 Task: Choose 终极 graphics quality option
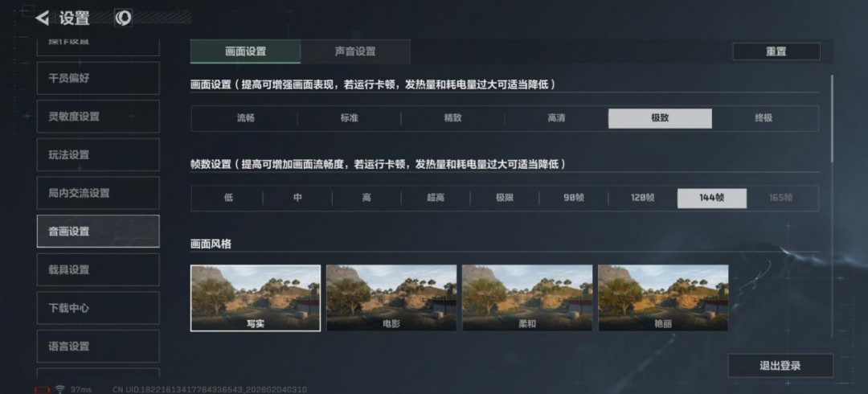click(764, 118)
